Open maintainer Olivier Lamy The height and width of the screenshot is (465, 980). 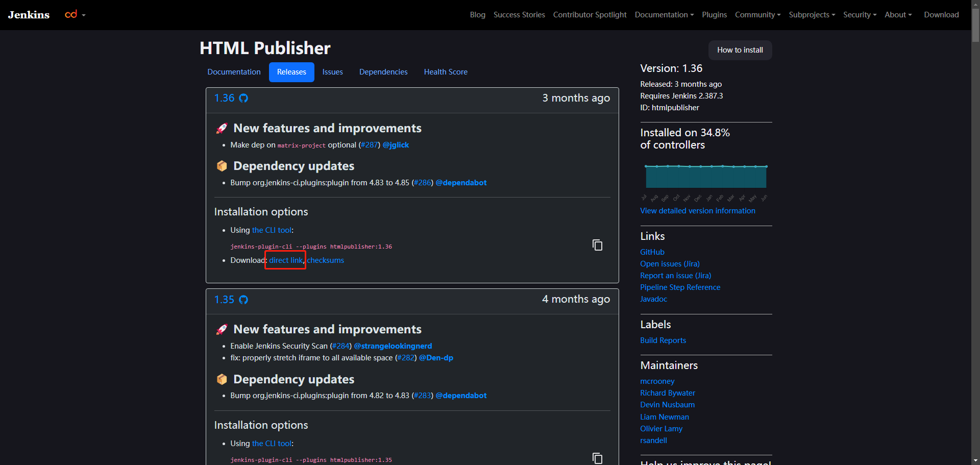coord(661,429)
